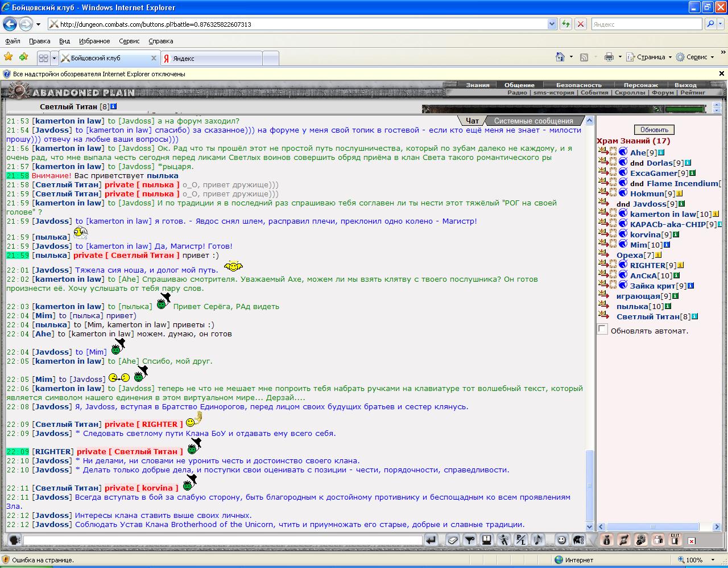Toggle the P/L transliteration icon
The width and height of the screenshot is (728, 568).
[520, 540]
